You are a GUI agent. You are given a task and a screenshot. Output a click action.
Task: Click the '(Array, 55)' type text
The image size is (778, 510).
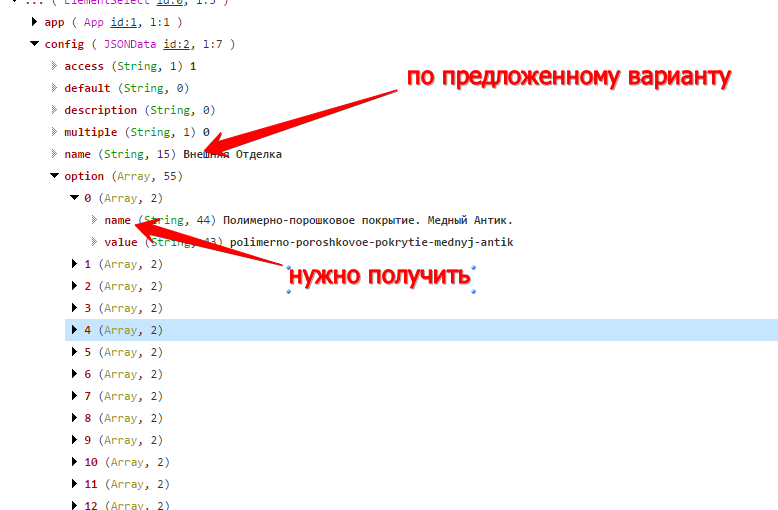[147, 176]
